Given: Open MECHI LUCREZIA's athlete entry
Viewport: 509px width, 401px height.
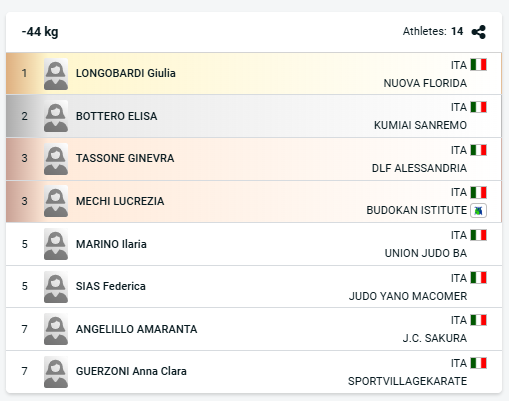Looking at the screenshot, I should click(120, 201).
